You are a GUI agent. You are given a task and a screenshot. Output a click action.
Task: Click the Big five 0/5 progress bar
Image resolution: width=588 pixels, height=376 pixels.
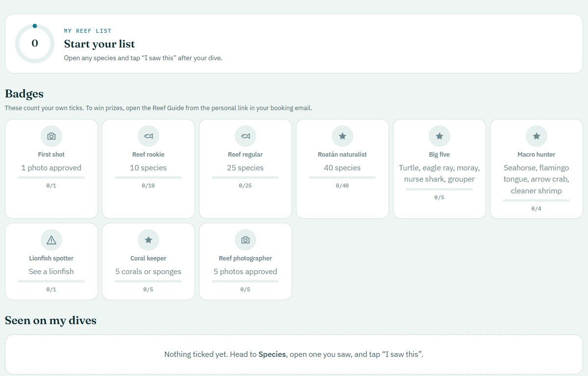pyautogui.click(x=440, y=189)
